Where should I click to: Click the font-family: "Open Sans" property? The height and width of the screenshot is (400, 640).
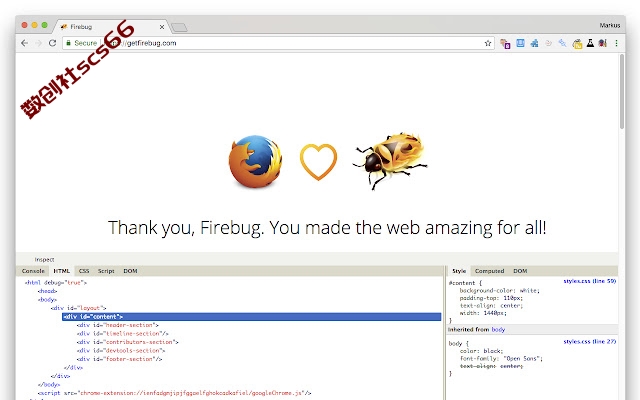[501, 358]
